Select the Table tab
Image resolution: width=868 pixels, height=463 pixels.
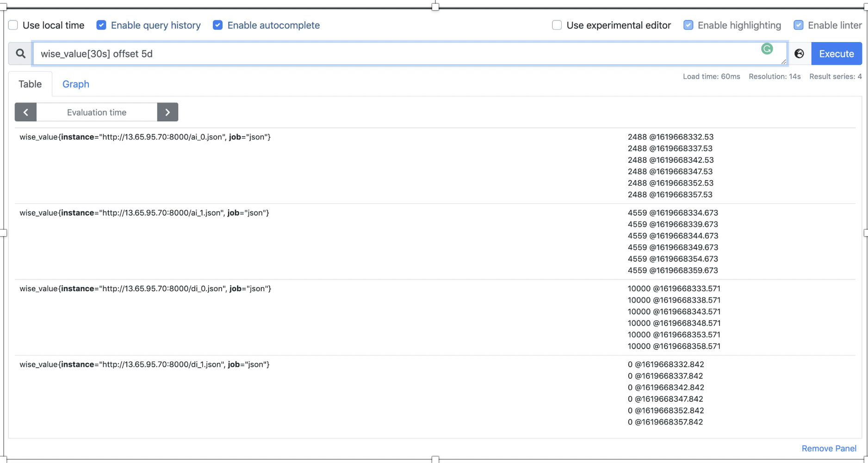click(30, 84)
